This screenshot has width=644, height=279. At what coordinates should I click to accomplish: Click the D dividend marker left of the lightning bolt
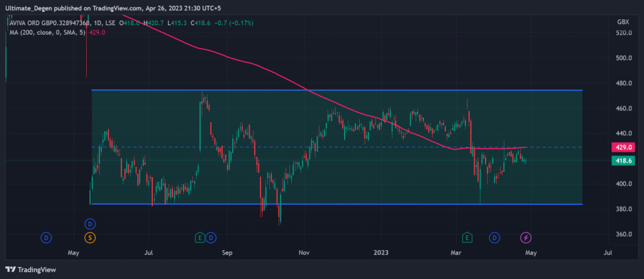coord(495,237)
